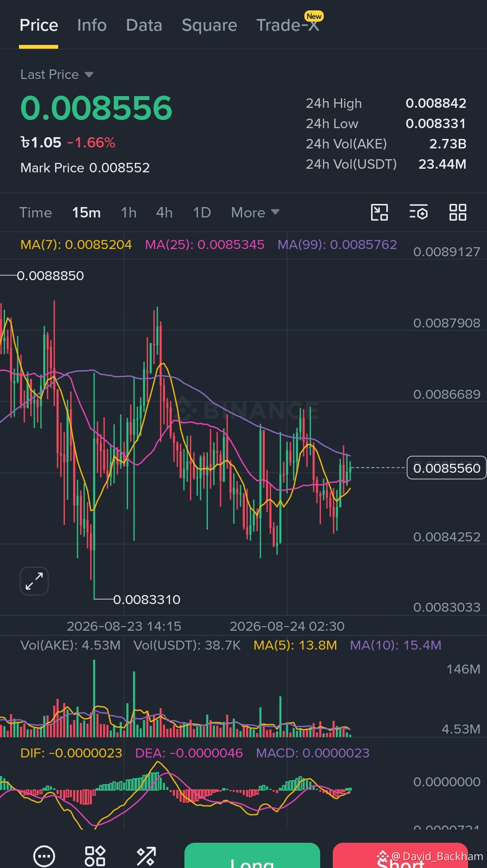Open the Square tab
487x868 pixels.
(x=209, y=25)
